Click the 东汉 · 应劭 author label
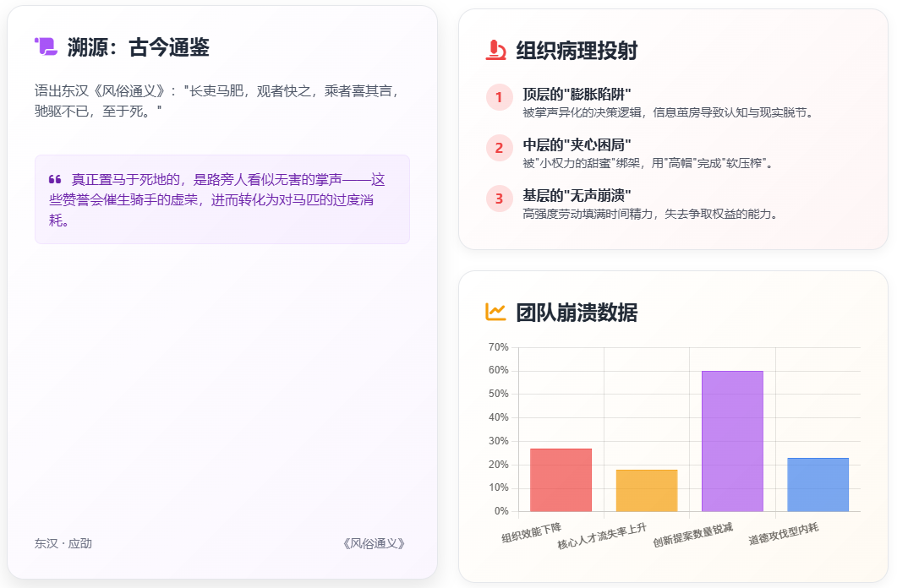This screenshot has width=897, height=588. click(63, 543)
